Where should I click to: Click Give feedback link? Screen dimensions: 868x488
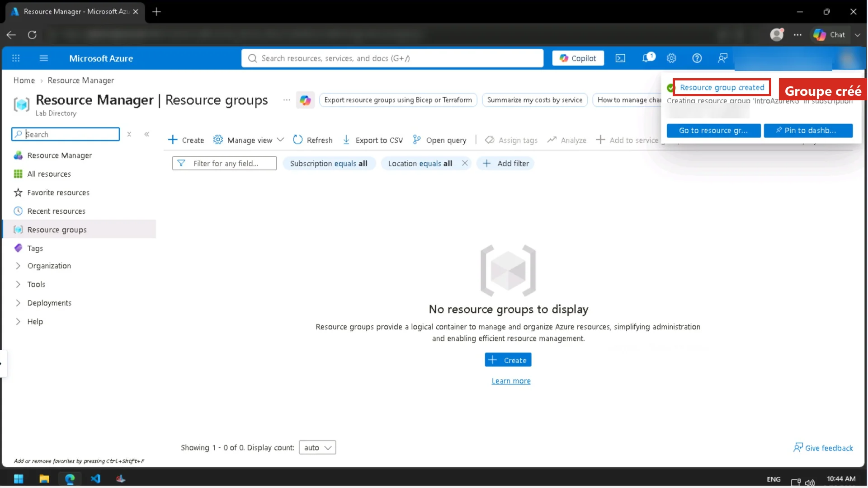click(x=823, y=448)
